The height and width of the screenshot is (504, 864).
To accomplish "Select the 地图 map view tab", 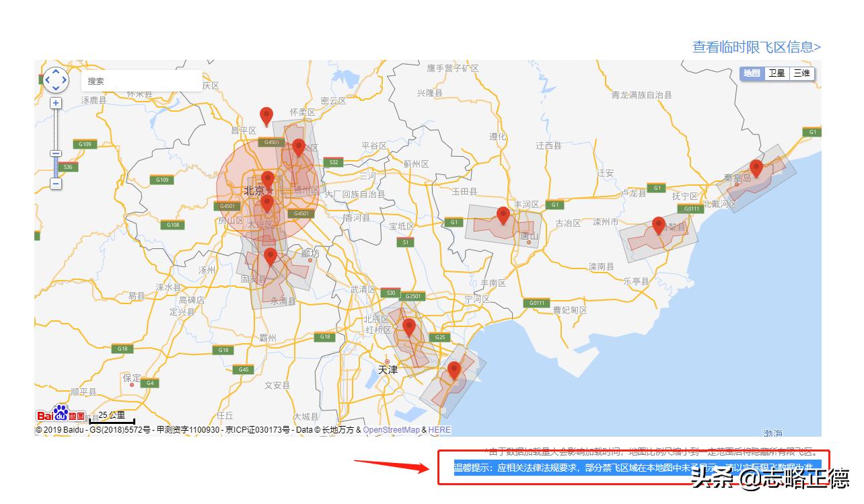I will 752,73.
